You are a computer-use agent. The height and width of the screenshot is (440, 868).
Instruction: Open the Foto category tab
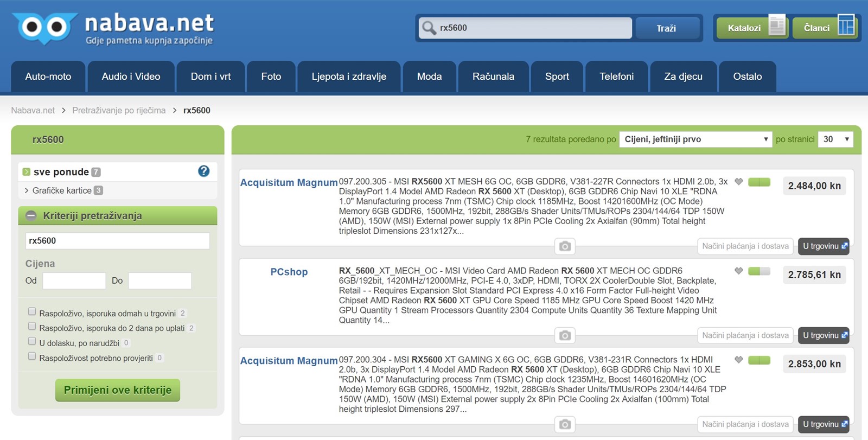pos(271,77)
